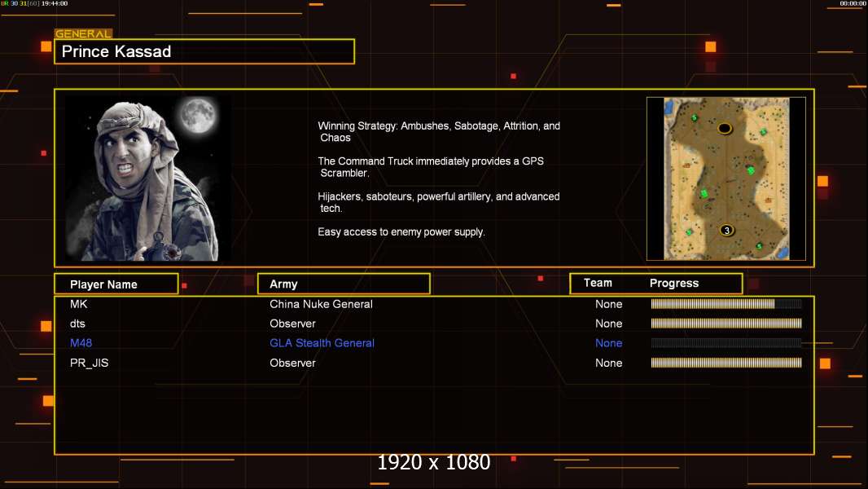Click Easy access to enemy power supply

[401, 232]
